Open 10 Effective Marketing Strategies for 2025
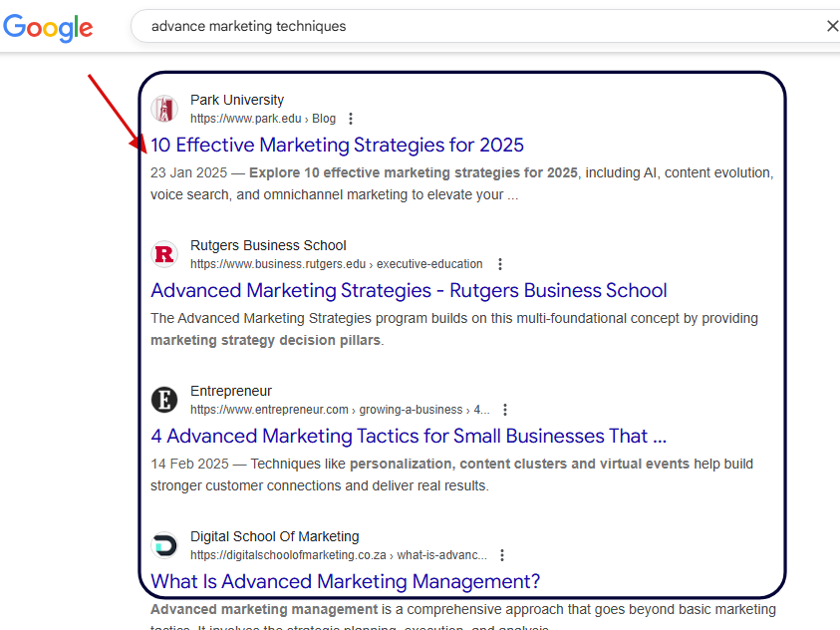The image size is (840, 630). (x=337, y=146)
